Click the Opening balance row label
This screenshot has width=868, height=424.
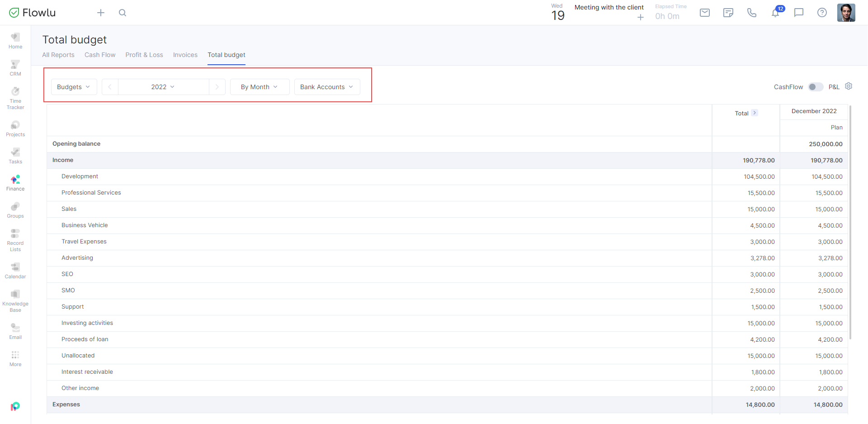(x=76, y=144)
